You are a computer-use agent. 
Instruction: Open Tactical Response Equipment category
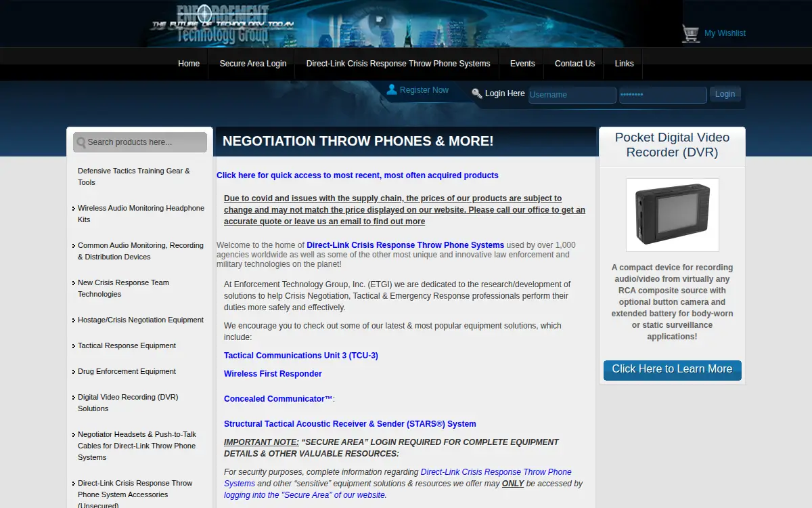tap(127, 345)
